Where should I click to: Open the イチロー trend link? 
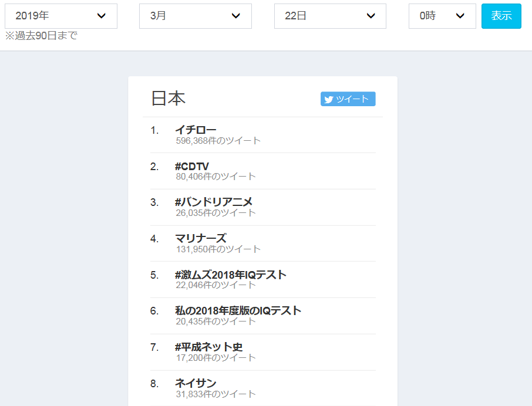pyautogui.click(x=196, y=130)
